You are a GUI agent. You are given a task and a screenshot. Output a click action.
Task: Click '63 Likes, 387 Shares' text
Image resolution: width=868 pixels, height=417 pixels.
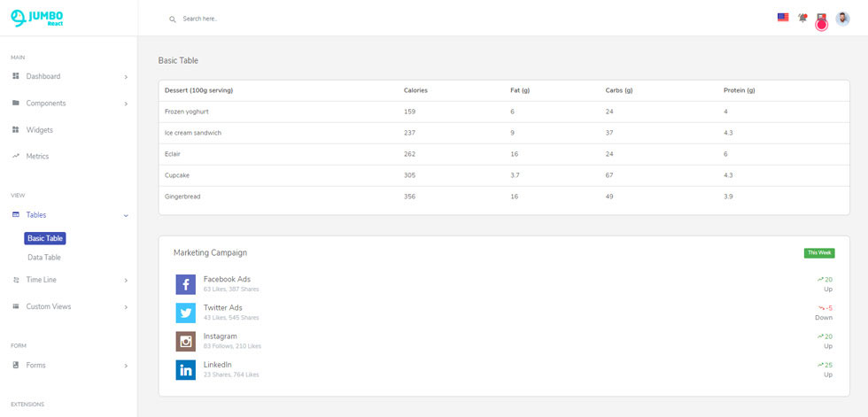[231, 290]
